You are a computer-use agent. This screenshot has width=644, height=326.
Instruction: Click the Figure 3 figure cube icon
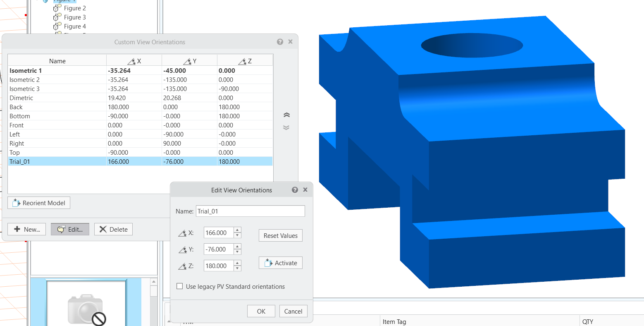[57, 17]
